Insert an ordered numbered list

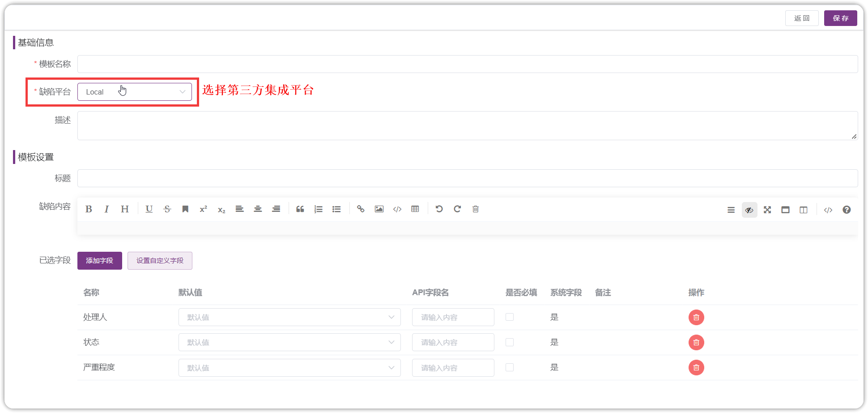(x=318, y=209)
